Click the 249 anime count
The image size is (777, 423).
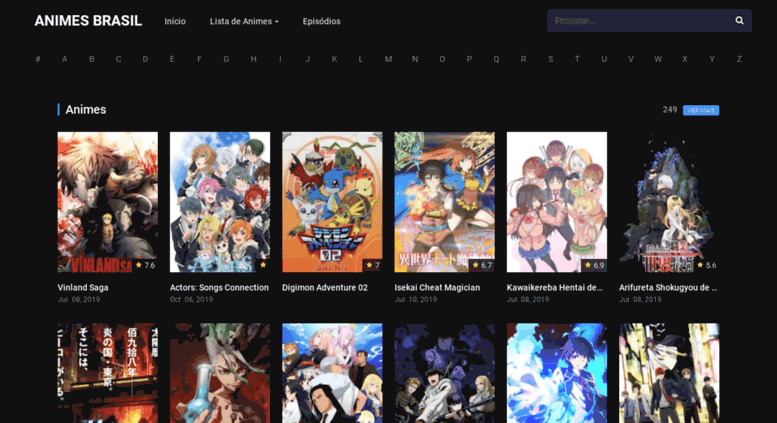click(670, 109)
